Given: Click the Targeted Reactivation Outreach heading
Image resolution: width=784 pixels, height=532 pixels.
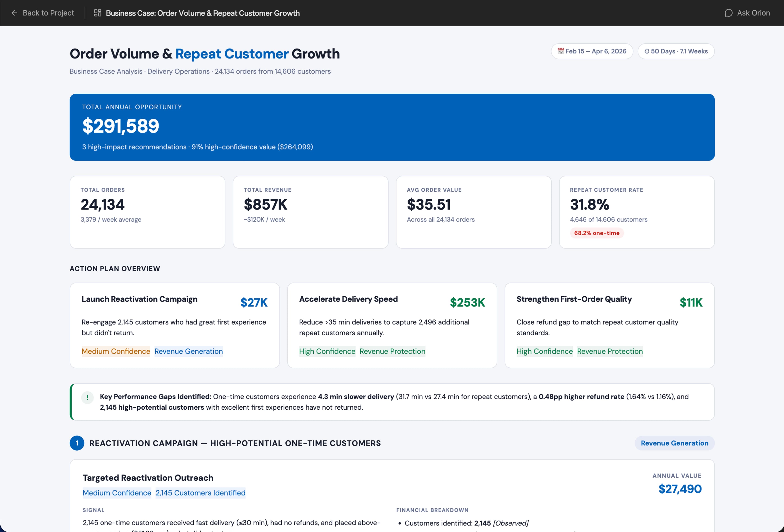Looking at the screenshot, I should tap(148, 478).
